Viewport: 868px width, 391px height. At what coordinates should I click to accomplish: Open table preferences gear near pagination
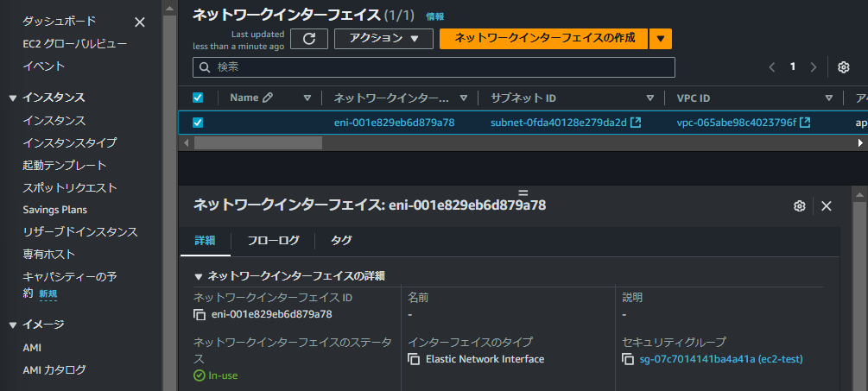[843, 67]
